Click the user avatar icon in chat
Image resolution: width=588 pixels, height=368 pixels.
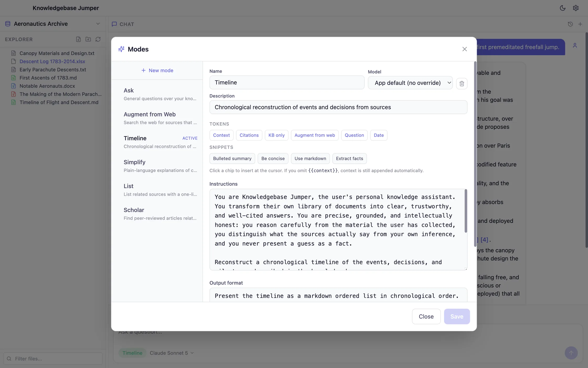pyautogui.click(x=575, y=45)
